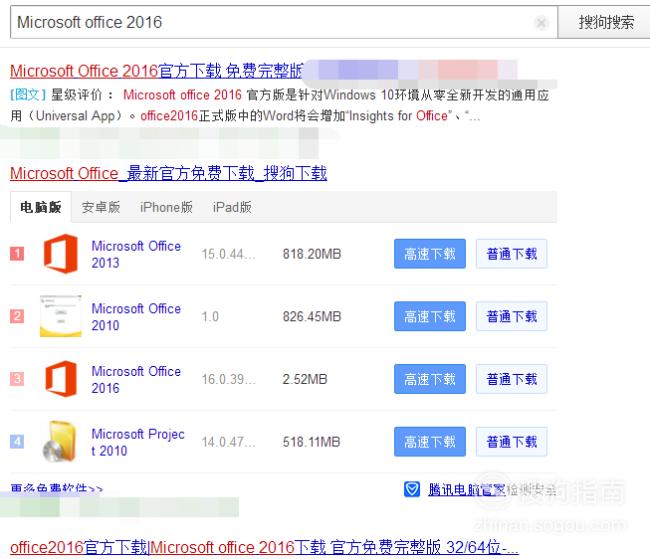650x559 pixels.
Task: Click 高速下载 for Microsoft Office 2013
Action: [x=430, y=254]
